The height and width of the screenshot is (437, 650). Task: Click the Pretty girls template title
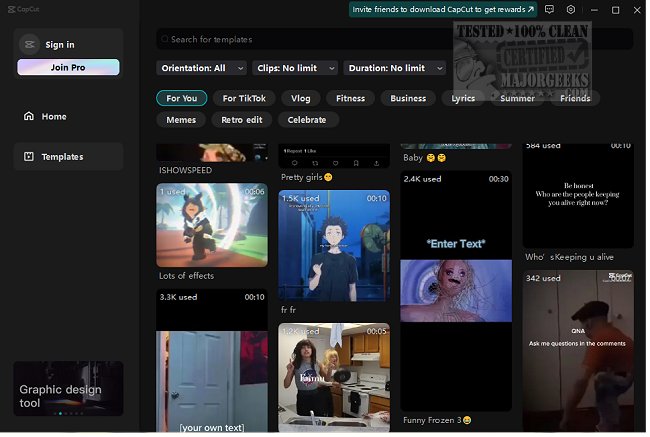point(308,178)
